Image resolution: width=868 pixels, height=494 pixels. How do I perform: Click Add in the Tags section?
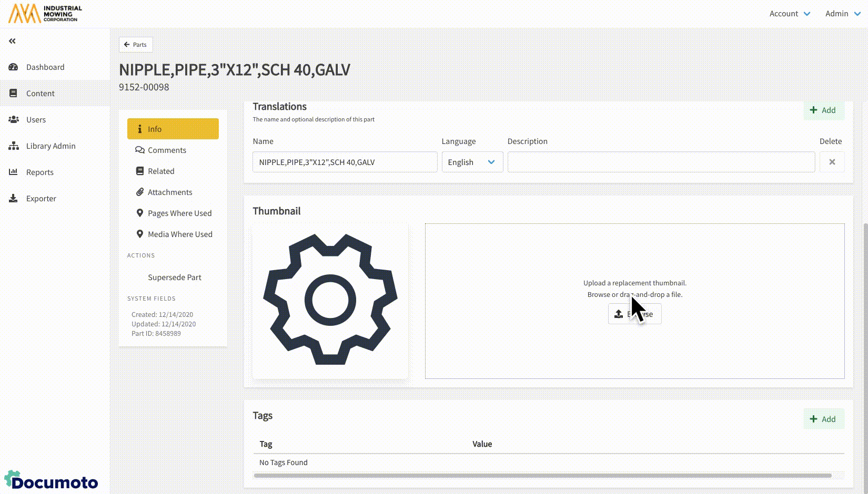[823, 419]
